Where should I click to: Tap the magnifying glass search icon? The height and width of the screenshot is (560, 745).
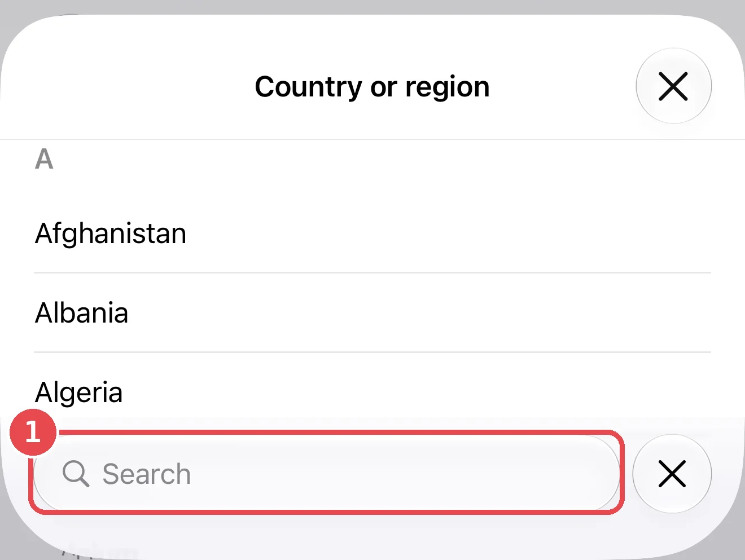click(x=76, y=474)
